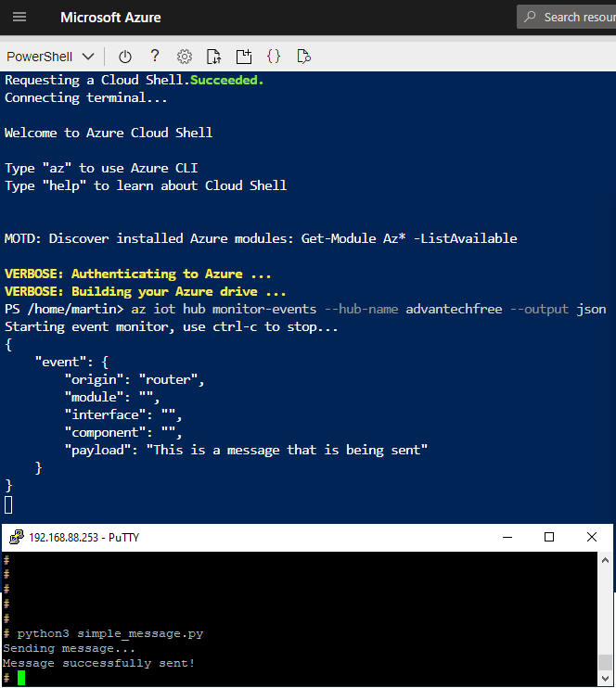Open the PowerShell shell type dropdown
The height and width of the screenshot is (688, 616).
tap(50, 57)
